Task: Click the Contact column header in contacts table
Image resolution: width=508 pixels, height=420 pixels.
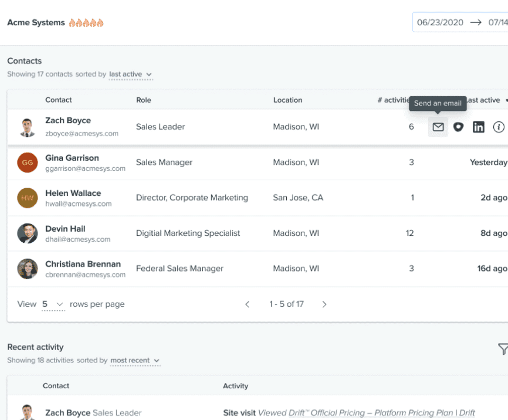Action: [59, 100]
